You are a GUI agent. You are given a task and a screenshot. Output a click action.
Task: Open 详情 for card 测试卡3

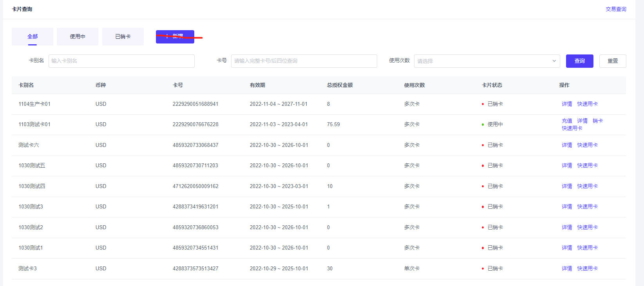click(567, 268)
